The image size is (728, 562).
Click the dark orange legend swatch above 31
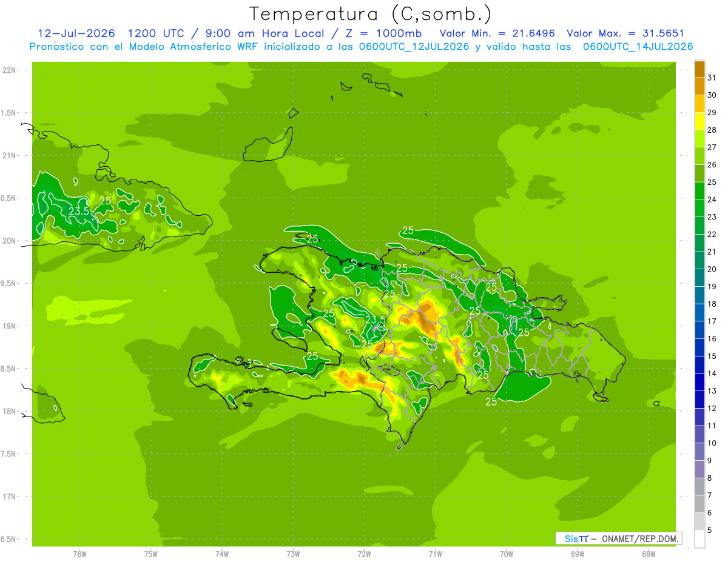699,69
